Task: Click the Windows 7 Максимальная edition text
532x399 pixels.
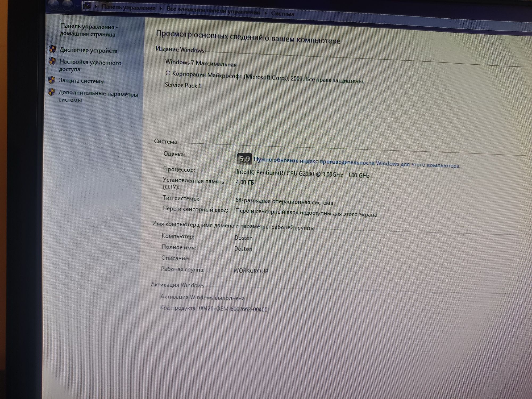Action: coord(201,63)
